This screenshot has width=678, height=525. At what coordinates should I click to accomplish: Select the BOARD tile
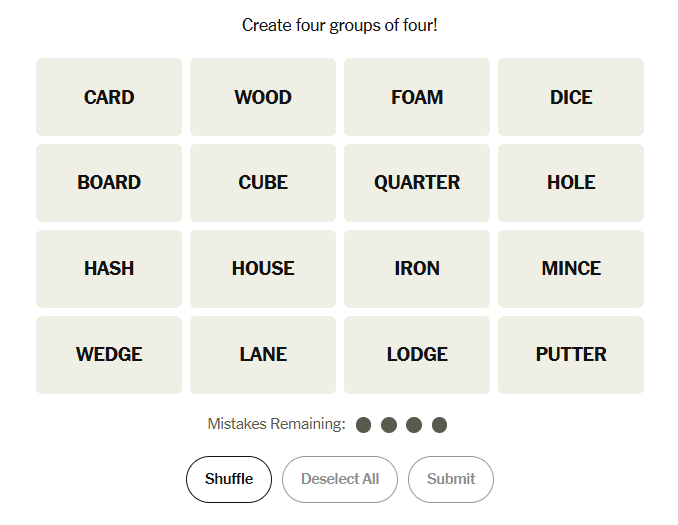coord(109,183)
